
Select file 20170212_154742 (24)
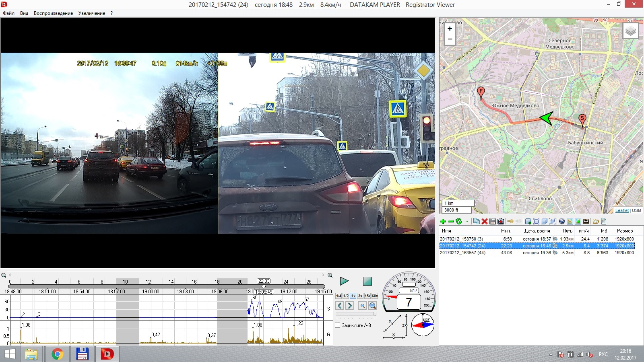click(x=537, y=246)
